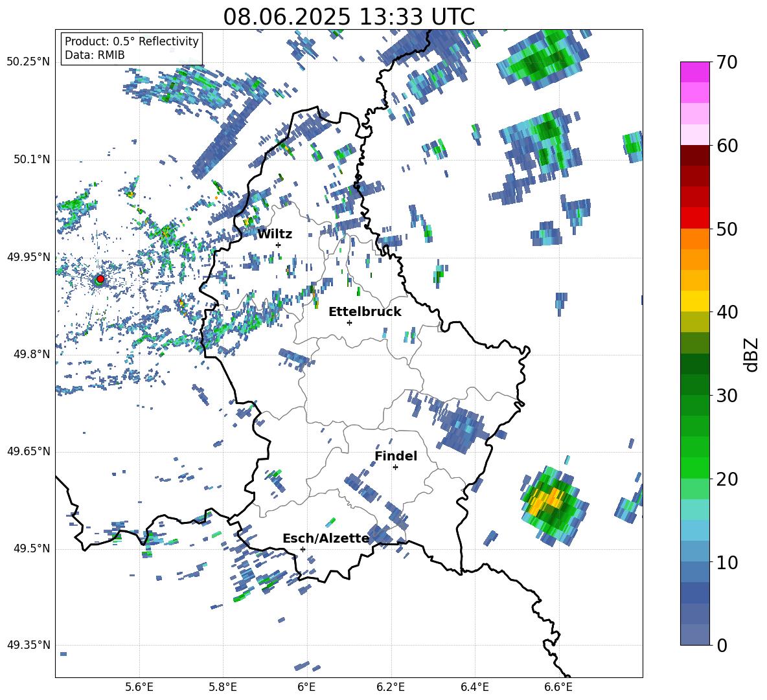Click the magenta color band near 70 dBZ
The height and width of the screenshot is (700, 767).
click(x=694, y=72)
